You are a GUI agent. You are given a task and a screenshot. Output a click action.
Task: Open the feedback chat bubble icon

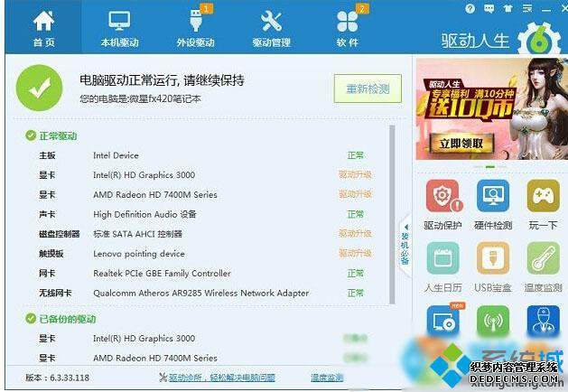[x=489, y=9]
